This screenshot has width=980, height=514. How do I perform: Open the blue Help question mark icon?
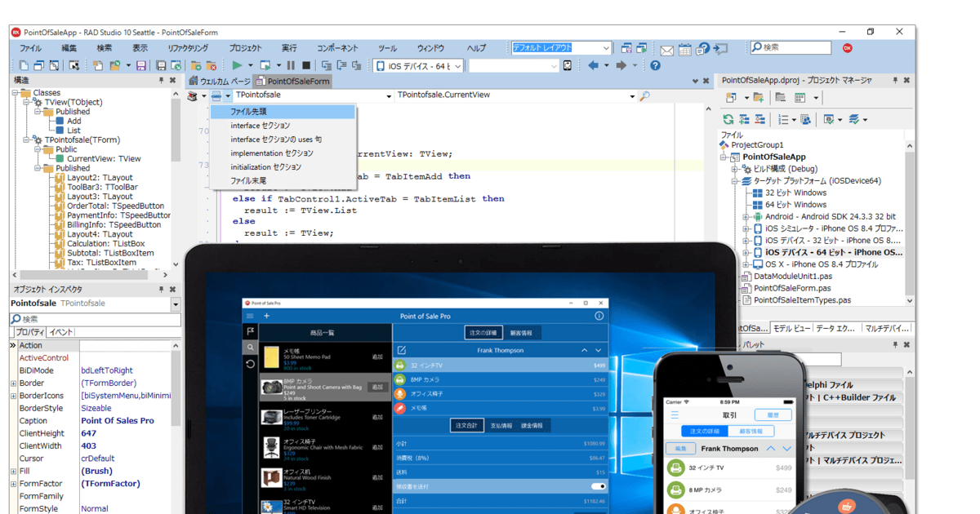(655, 65)
